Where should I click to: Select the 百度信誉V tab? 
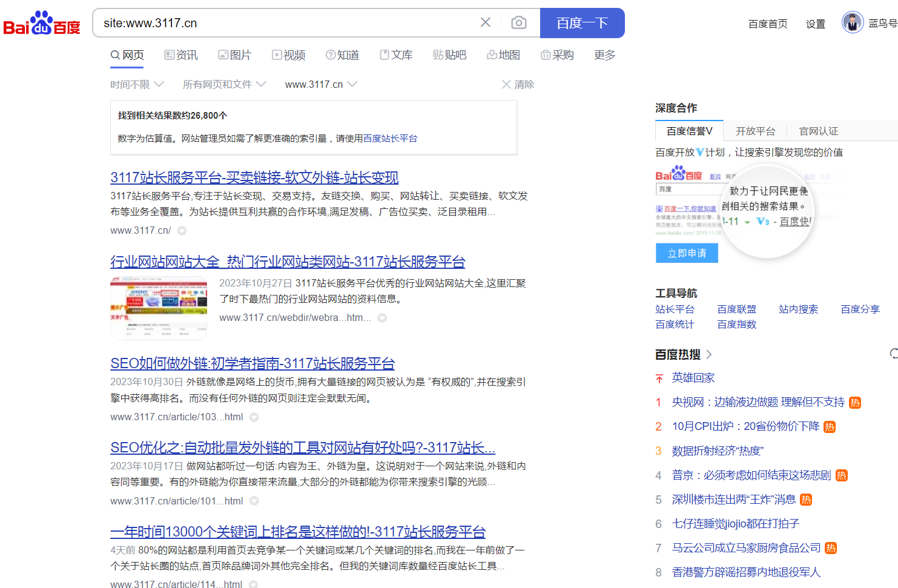(690, 131)
